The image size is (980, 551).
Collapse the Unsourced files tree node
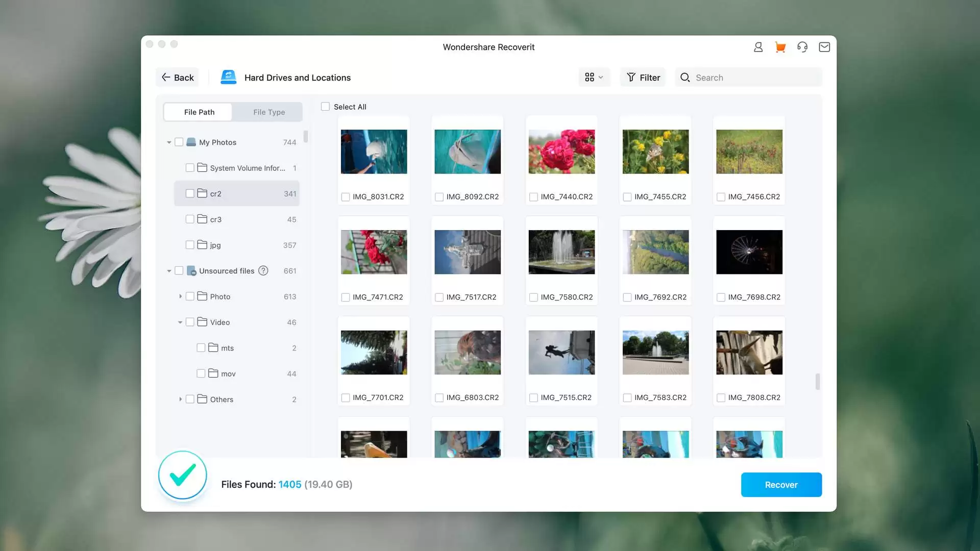coord(169,271)
